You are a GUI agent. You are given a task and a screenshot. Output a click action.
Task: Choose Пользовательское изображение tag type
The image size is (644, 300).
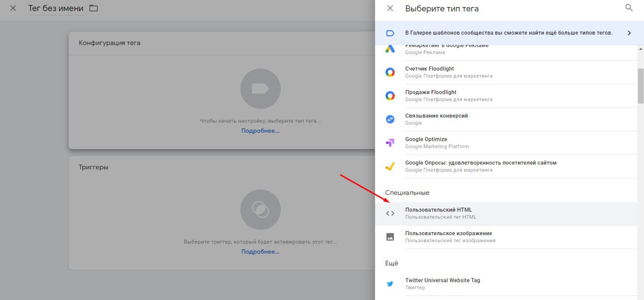tap(506, 237)
